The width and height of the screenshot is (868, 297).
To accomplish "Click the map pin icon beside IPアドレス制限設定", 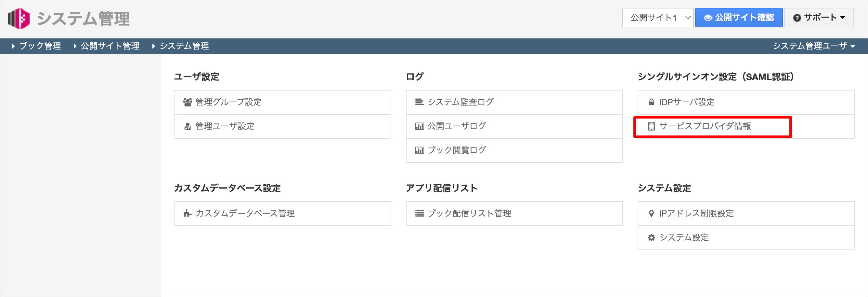I will pos(651,213).
